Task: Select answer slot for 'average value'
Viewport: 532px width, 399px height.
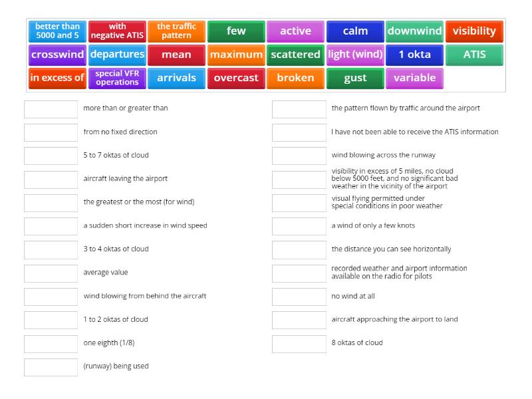Action: point(51,273)
